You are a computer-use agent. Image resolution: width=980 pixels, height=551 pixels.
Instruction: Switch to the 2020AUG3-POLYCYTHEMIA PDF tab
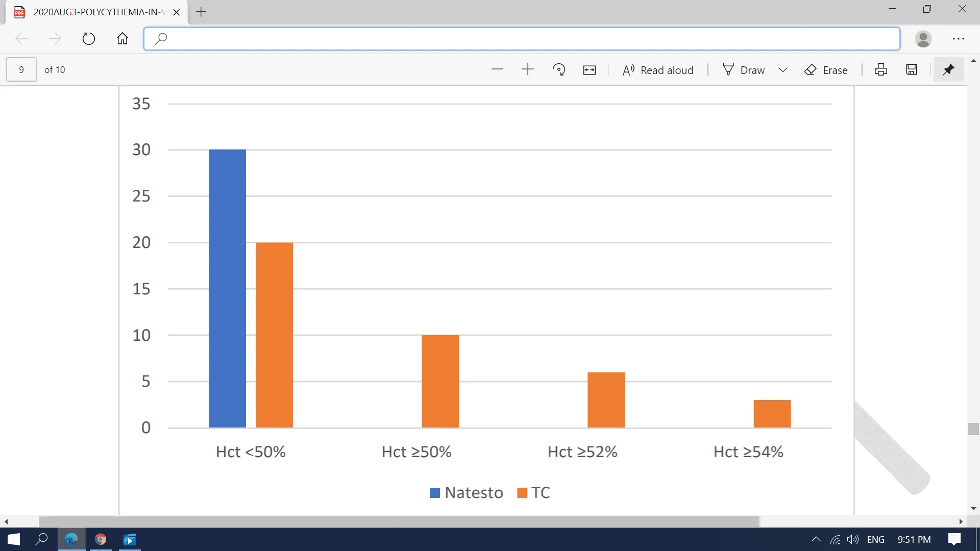tap(97, 12)
